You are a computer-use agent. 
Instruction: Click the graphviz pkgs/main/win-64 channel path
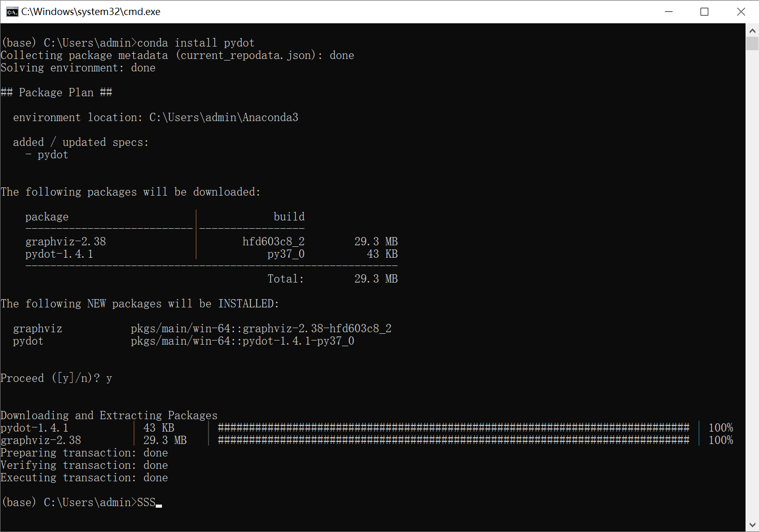(x=261, y=329)
